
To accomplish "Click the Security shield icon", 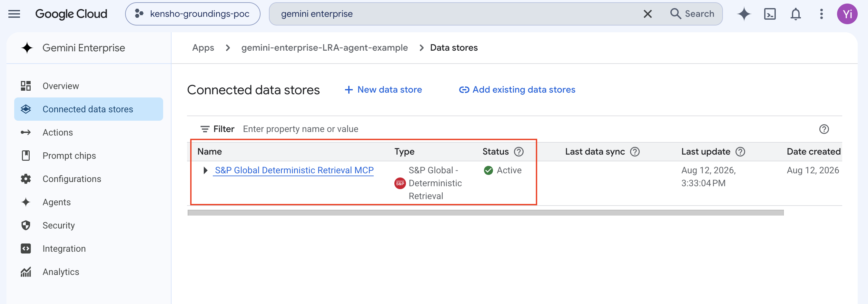I will [26, 225].
